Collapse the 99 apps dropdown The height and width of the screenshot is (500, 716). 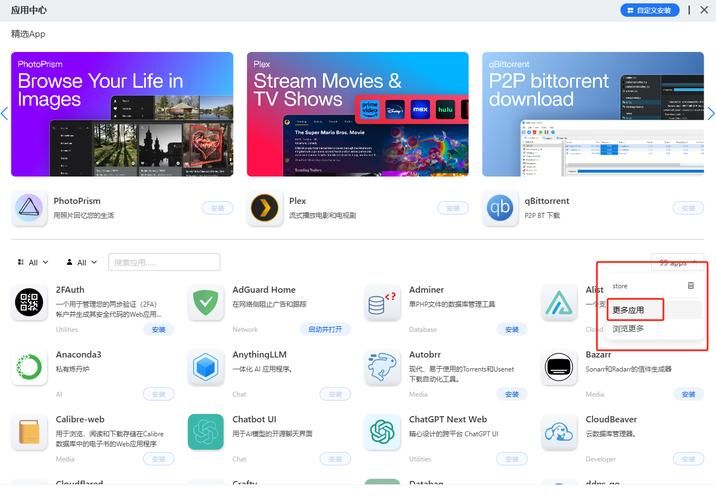click(676, 262)
